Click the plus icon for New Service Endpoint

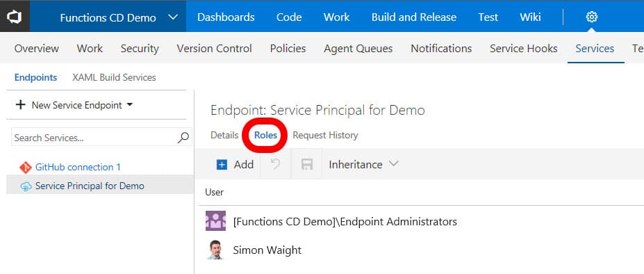point(20,105)
